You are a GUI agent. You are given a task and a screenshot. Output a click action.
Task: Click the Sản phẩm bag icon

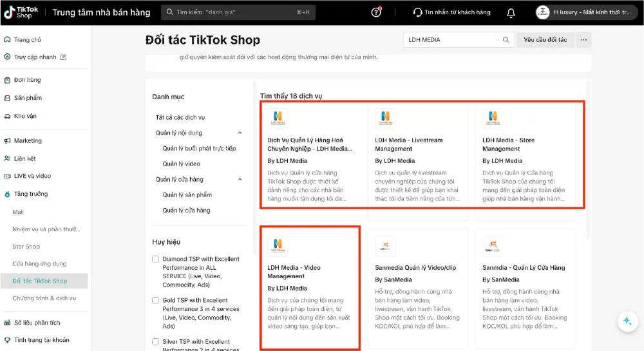click(x=7, y=98)
